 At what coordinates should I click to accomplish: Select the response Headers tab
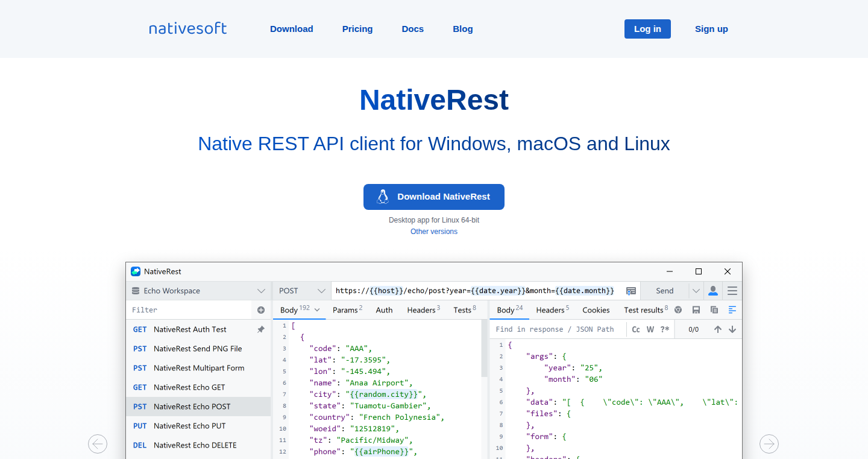pyautogui.click(x=552, y=310)
